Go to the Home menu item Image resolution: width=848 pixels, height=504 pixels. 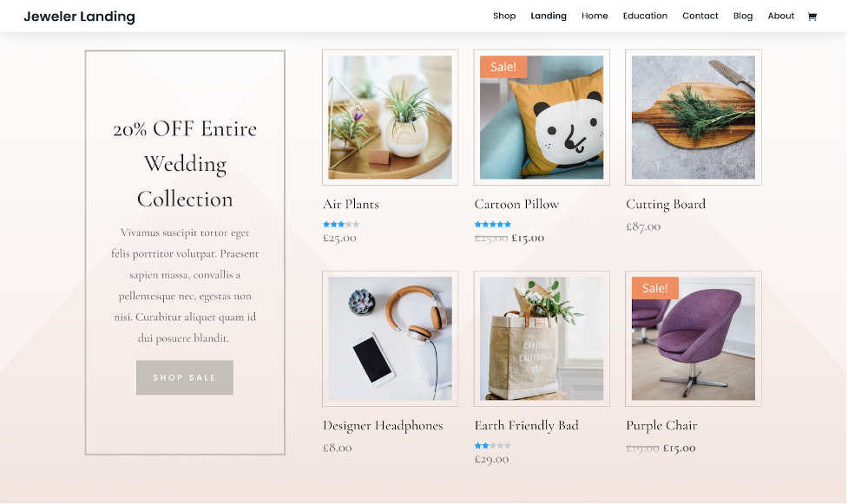pos(595,16)
